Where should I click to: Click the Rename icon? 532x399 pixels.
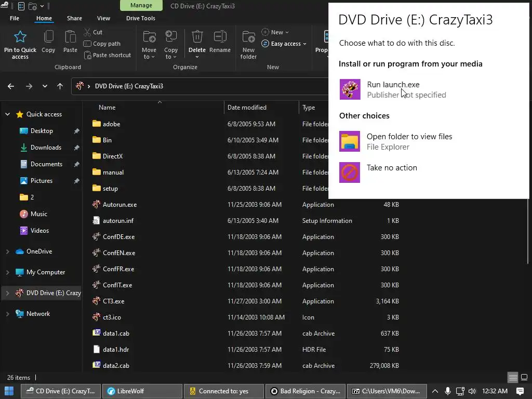point(220,37)
